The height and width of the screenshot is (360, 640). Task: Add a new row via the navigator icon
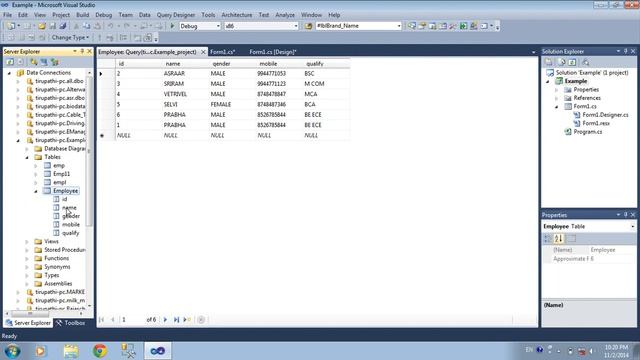pos(187,320)
